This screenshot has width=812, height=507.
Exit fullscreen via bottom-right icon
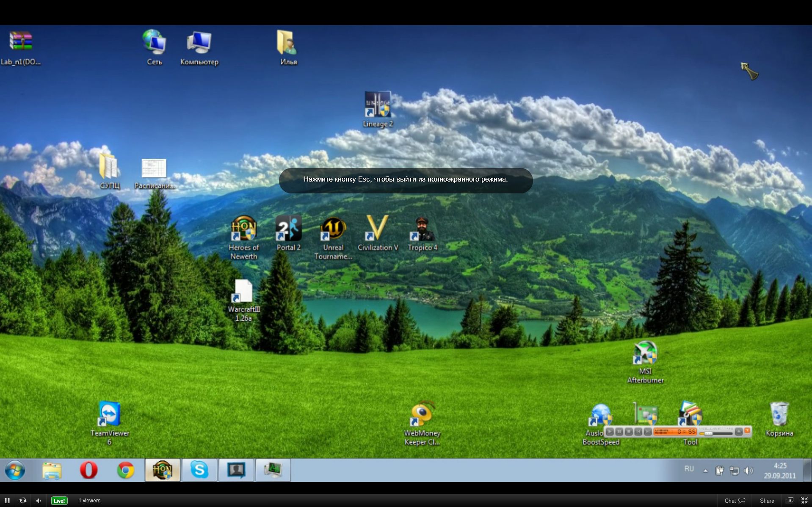click(x=804, y=500)
